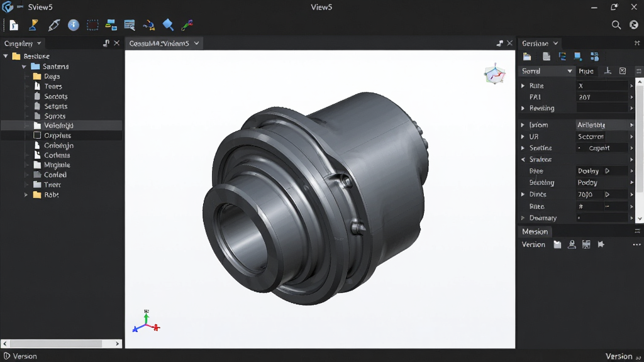Select the Tnerr folder in tree
The height and width of the screenshot is (362, 644).
52,185
